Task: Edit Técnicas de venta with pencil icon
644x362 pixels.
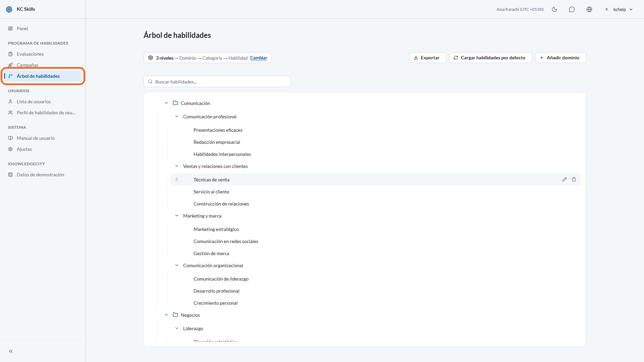Action: pos(565,179)
